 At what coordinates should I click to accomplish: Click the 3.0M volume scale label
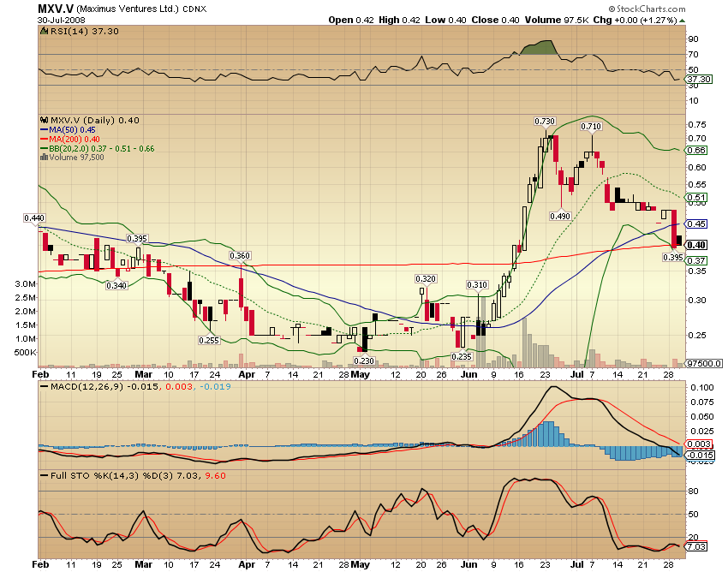point(26,283)
